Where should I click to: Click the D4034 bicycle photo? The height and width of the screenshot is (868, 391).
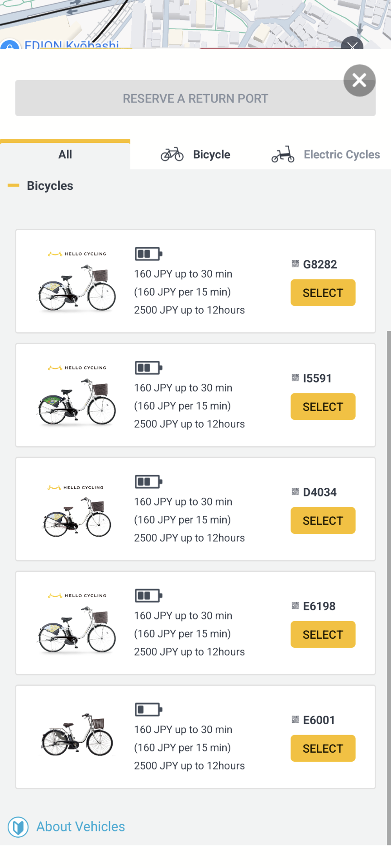pyautogui.click(x=77, y=517)
